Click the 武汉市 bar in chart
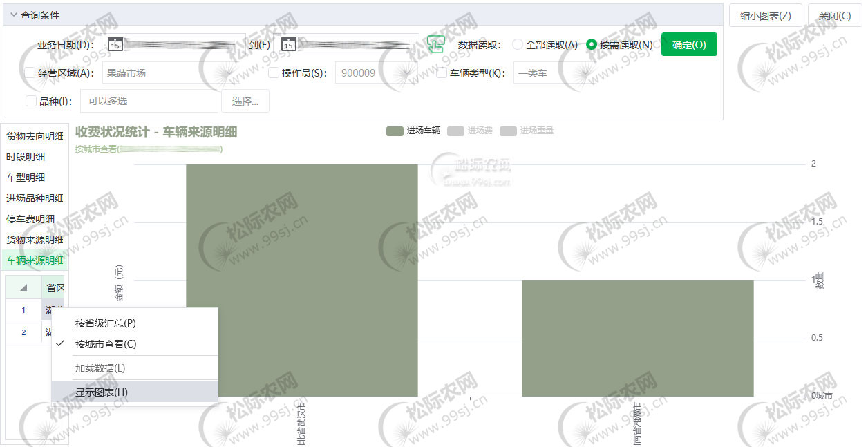Screen dimensions: 868x447 302,280
